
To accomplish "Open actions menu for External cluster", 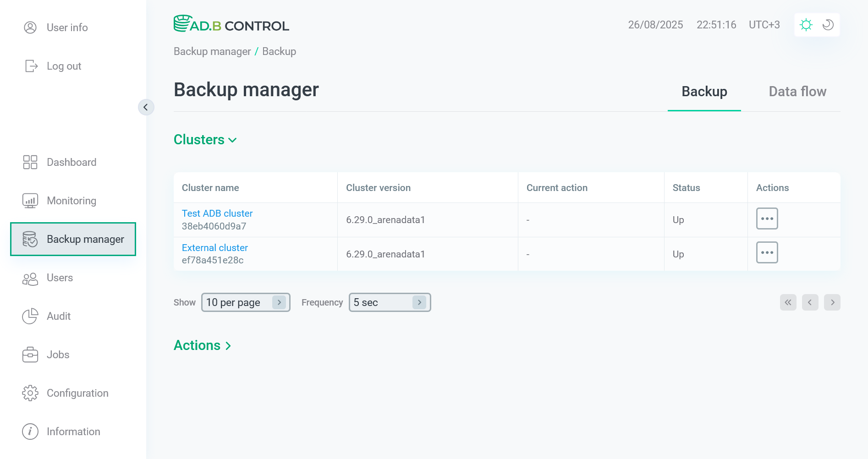I will tap(767, 252).
